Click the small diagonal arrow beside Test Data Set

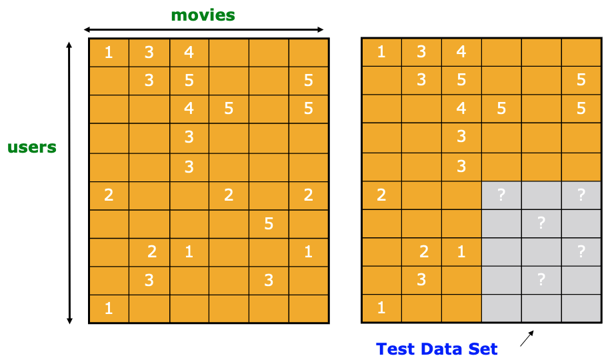pyautogui.click(x=527, y=338)
